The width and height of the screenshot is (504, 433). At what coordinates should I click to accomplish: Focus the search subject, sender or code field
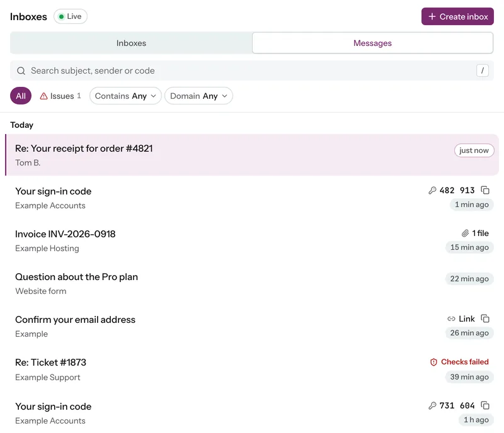coord(252,70)
